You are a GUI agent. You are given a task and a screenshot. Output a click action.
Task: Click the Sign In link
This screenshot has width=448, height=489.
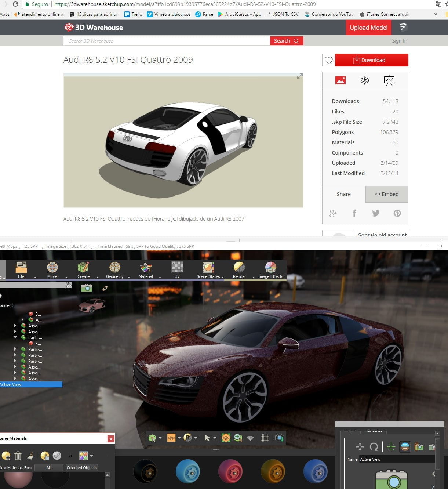tap(400, 41)
